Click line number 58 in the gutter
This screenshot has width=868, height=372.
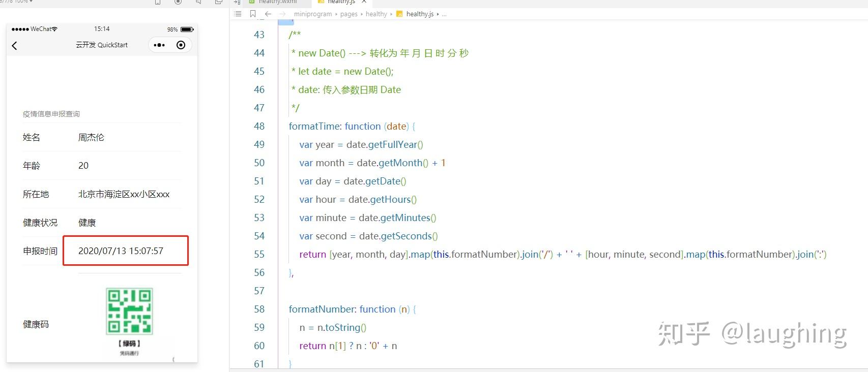[259, 309]
